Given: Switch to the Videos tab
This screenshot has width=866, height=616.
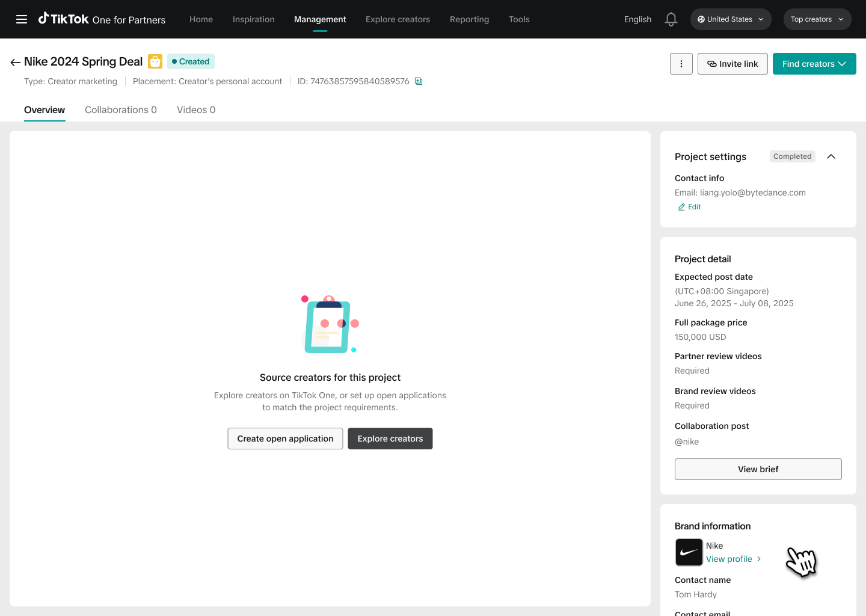Looking at the screenshot, I should click(196, 110).
